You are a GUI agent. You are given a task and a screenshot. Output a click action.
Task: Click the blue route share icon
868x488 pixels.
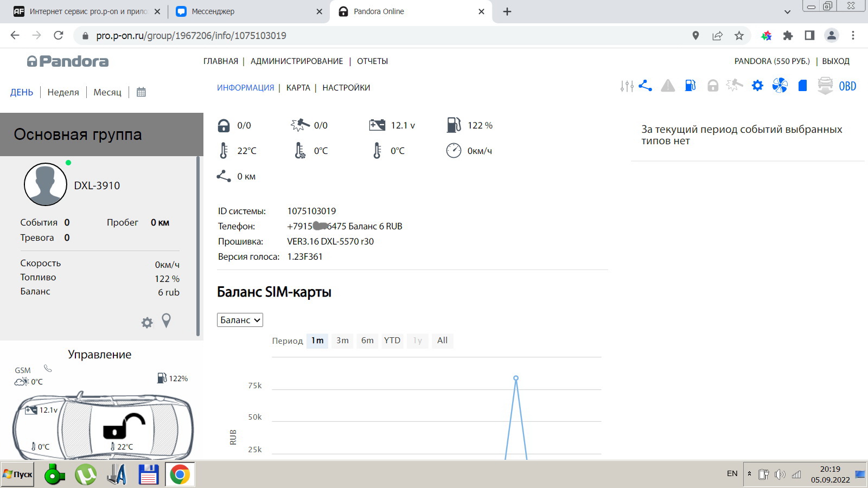[645, 86]
